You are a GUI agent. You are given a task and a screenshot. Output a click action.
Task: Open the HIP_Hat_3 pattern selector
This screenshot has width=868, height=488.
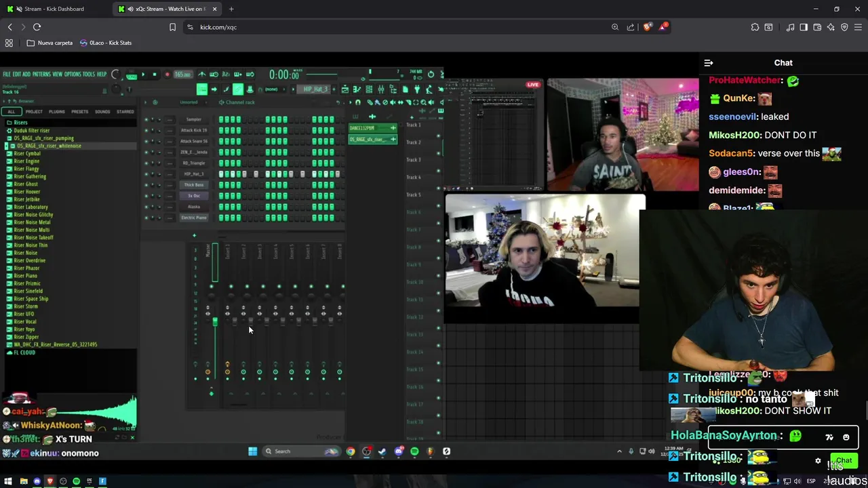tap(315, 89)
